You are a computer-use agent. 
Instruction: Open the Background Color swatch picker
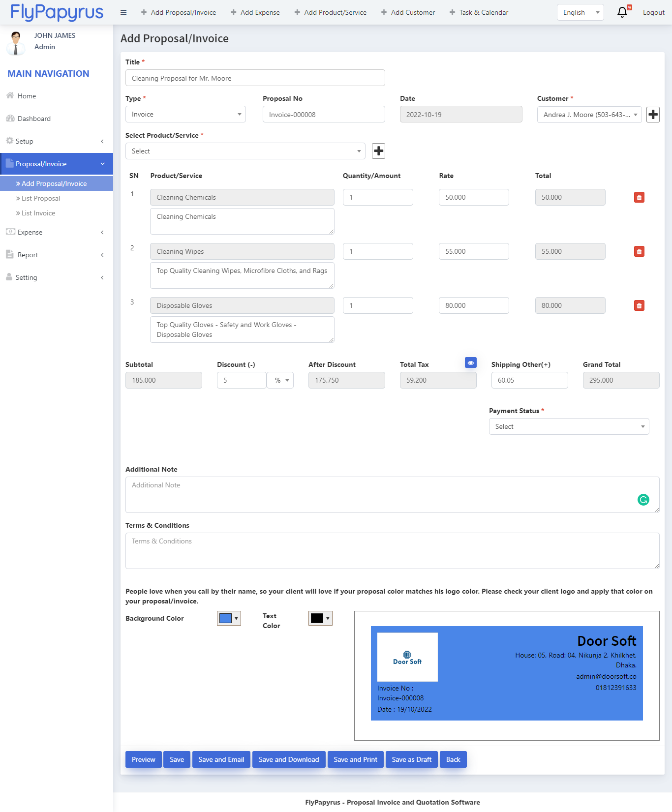(x=229, y=618)
